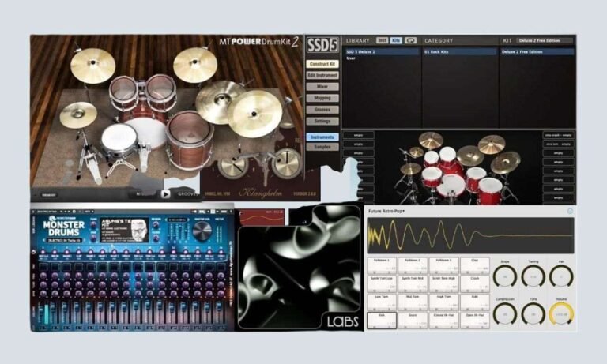
Task: Click the Pan knob in Future Retro Pop
Action: coord(561,277)
